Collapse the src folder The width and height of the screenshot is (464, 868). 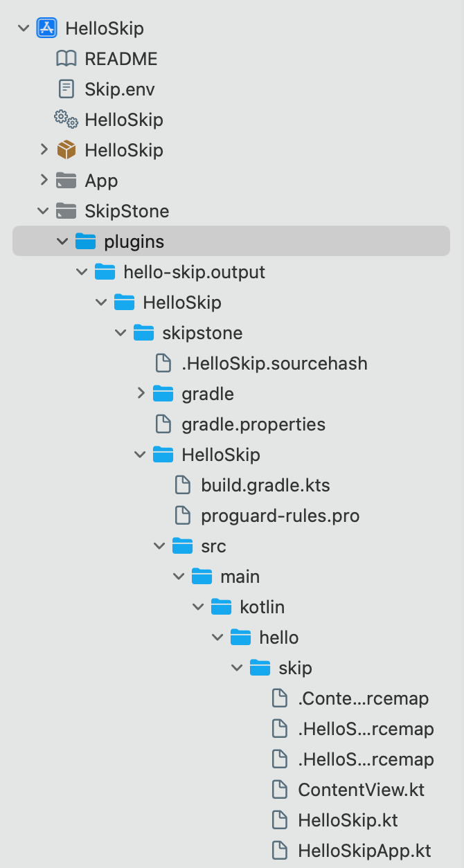tap(160, 546)
